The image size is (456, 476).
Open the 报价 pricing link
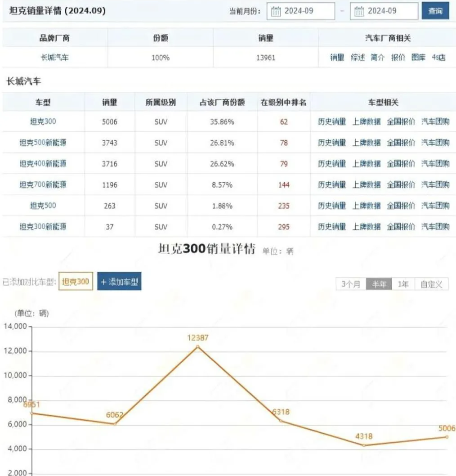pyautogui.click(x=398, y=58)
